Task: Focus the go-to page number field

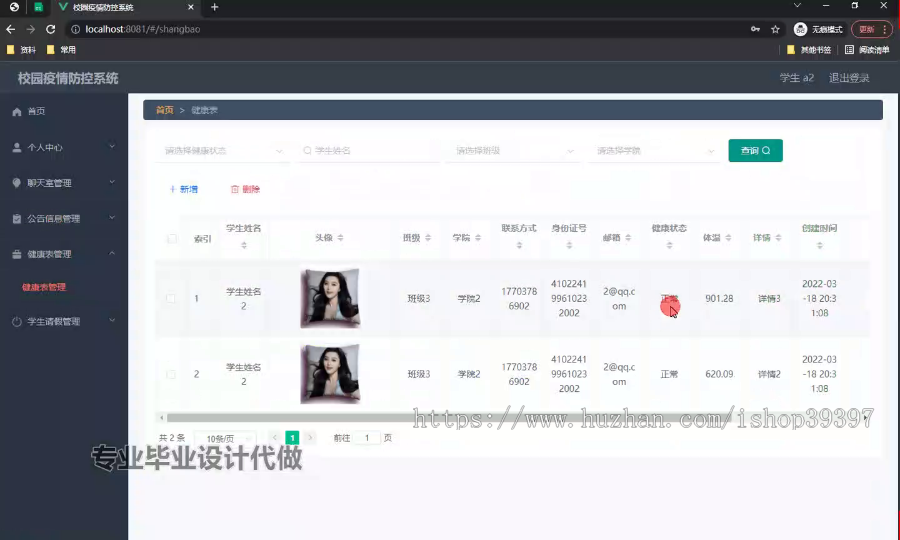Action: pyautogui.click(x=367, y=438)
